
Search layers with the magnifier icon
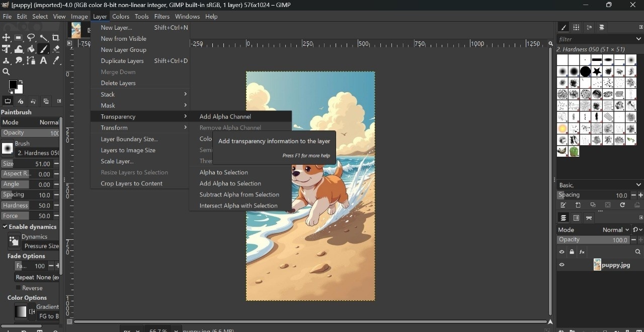pyautogui.click(x=638, y=252)
